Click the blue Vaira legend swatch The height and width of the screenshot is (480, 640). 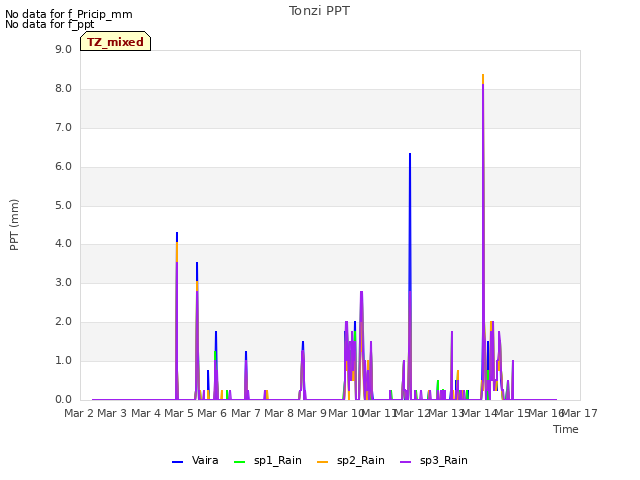click(x=178, y=462)
